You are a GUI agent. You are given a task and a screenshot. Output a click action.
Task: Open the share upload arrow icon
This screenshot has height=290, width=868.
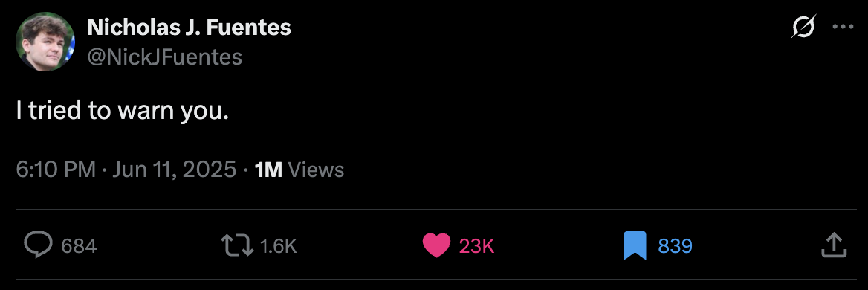[x=834, y=245]
